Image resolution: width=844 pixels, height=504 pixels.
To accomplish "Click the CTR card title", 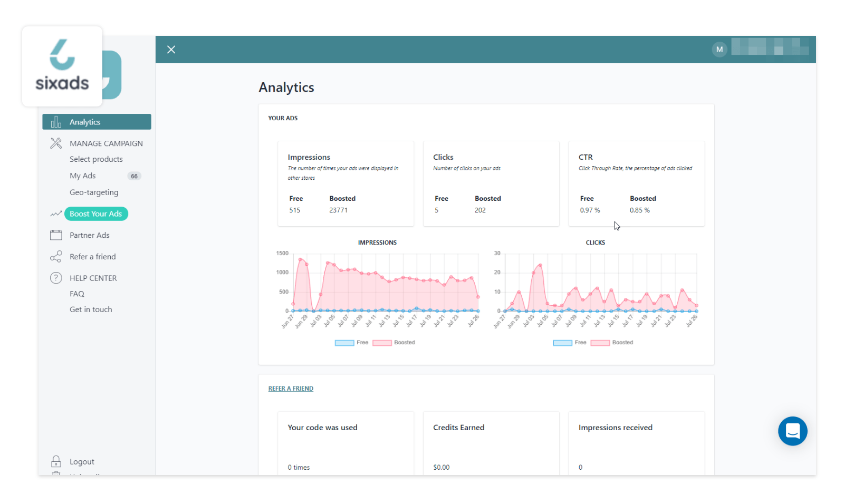I will 586,157.
